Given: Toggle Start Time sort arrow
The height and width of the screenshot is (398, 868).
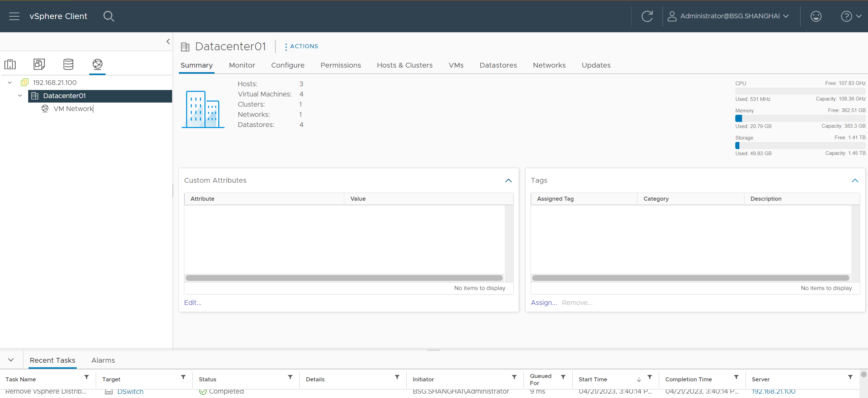Looking at the screenshot, I should click(639, 379).
